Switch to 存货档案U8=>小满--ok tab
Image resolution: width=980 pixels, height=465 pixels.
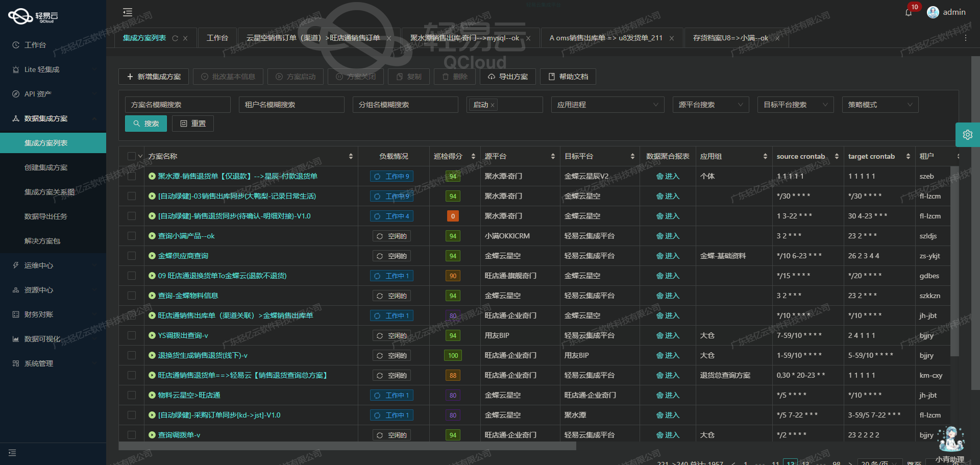click(730, 38)
